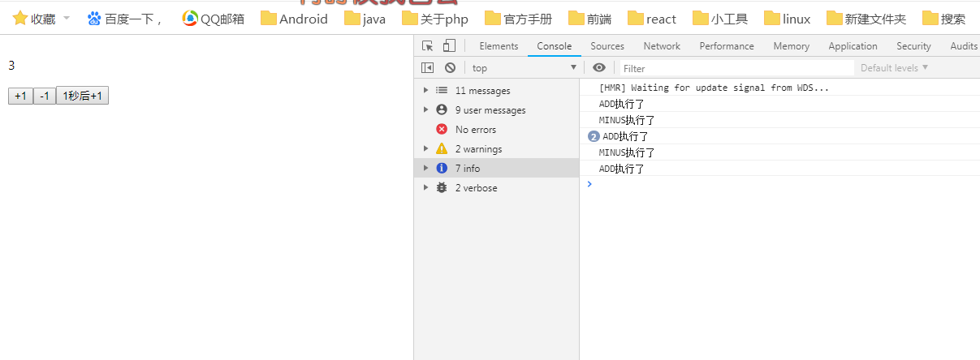Open the Android bookmark folder
980x360 pixels.
(x=295, y=19)
